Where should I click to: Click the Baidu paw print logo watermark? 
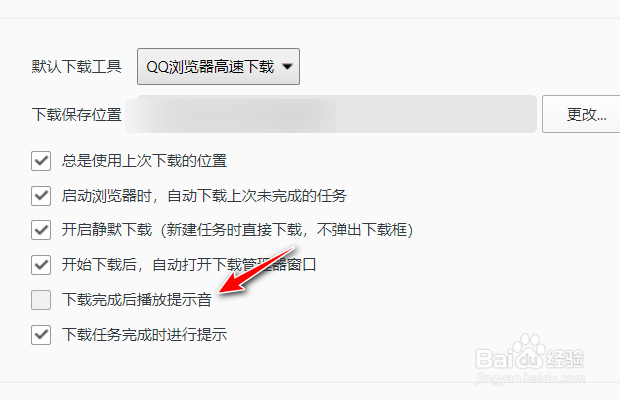(x=529, y=352)
